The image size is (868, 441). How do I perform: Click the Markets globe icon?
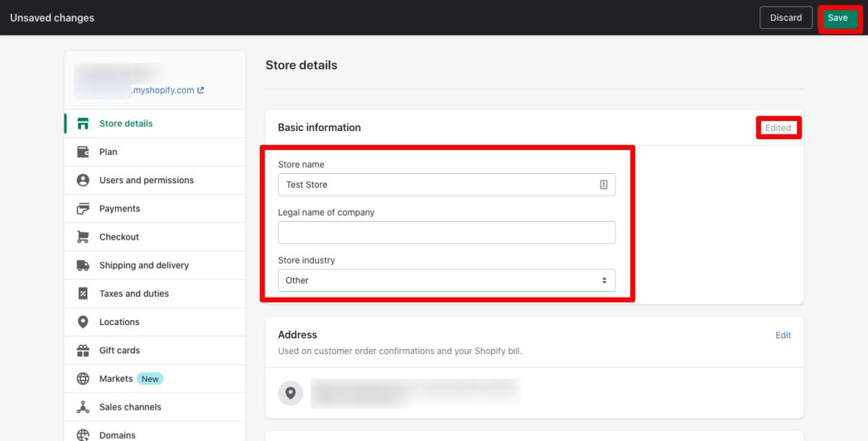click(83, 379)
